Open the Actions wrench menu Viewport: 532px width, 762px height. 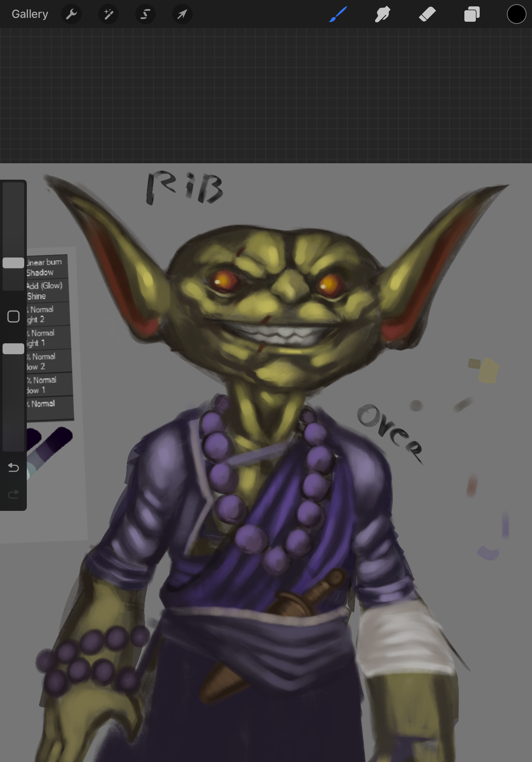point(71,14)
